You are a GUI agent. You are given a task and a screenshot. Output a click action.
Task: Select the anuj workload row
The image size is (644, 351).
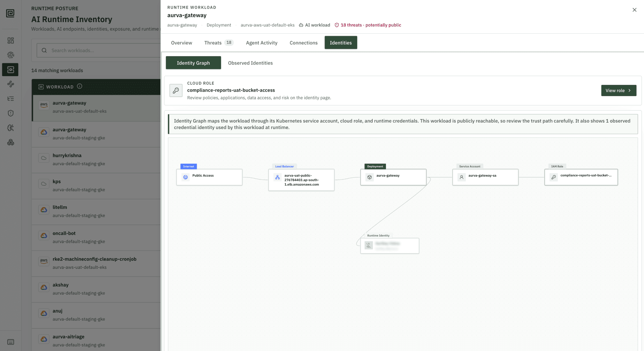(x=96, y=315)
